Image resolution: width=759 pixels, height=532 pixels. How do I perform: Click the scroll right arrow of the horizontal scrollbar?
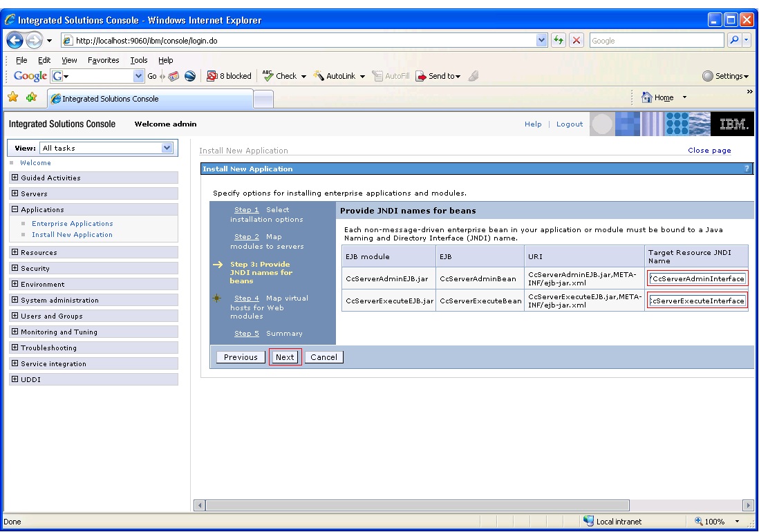click(748, 506)
